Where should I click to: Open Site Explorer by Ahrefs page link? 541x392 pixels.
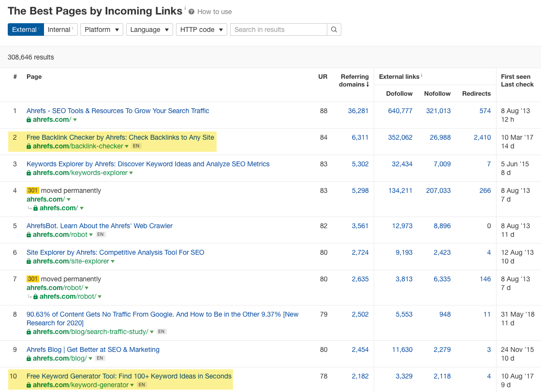(x=115, y=252)
